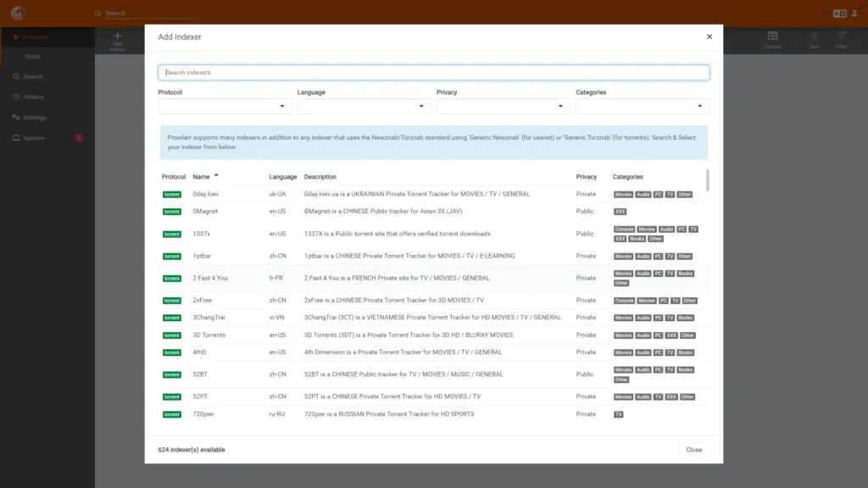Click the TV category tag for 720pier
Image resolution: width=868 pixels, height=488 pixels.
point(619,414)
